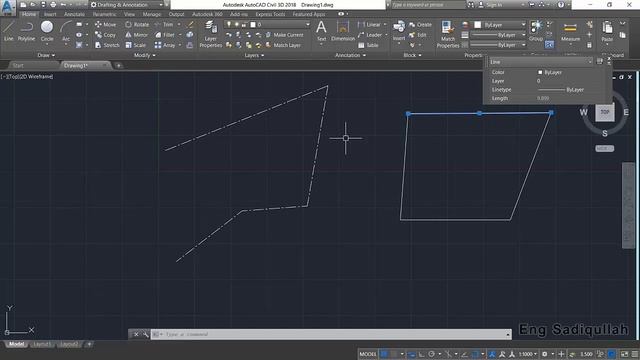Select the Line draw tool
Viewport: 640px width, 360px height.
click(x=9, y=31)
